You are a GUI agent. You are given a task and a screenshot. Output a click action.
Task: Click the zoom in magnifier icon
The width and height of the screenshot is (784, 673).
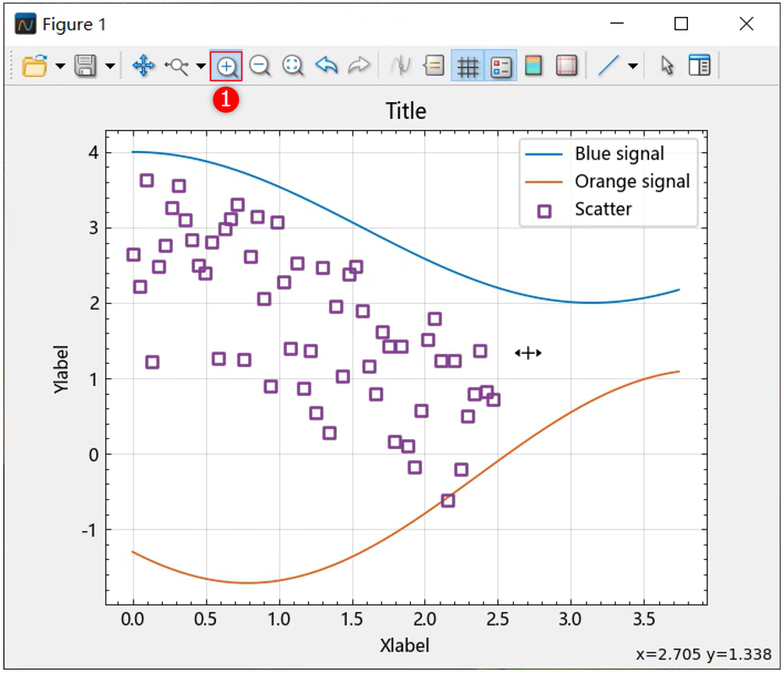click(226, 66)
